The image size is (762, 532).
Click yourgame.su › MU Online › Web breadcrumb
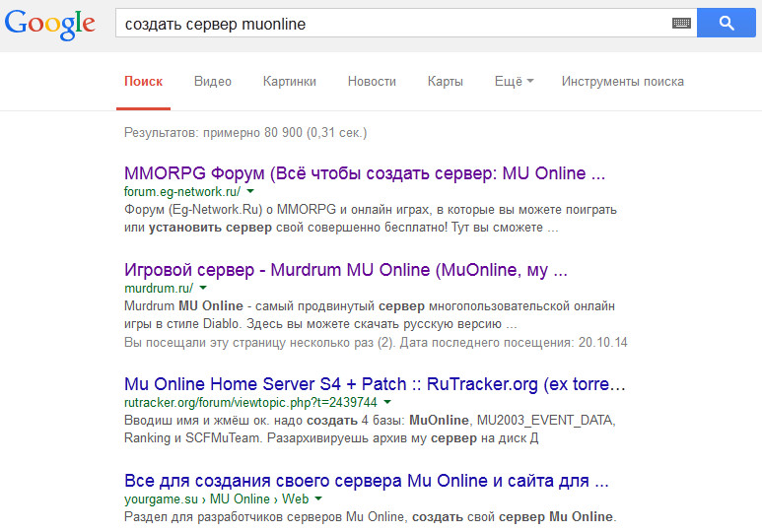coord(216,499)
